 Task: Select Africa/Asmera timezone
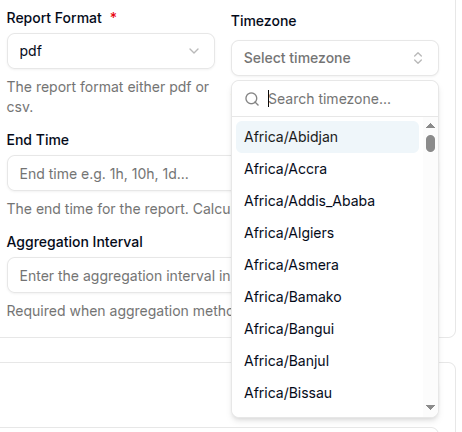click(327, 265)
